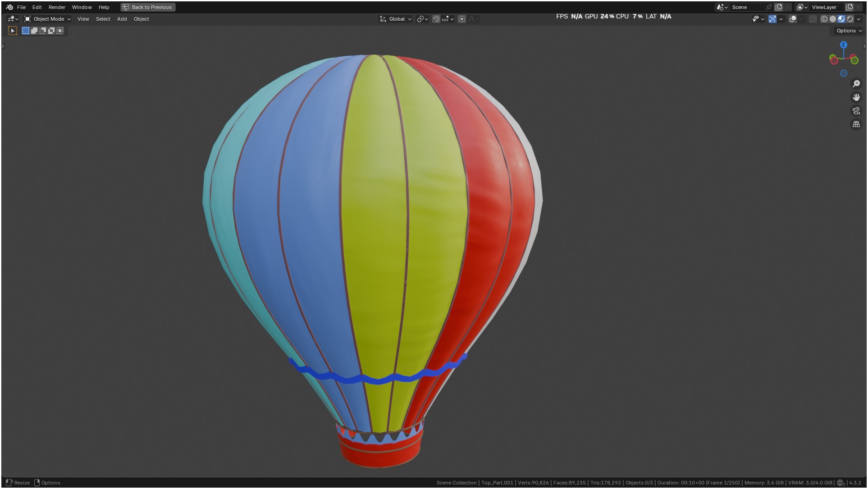Click the network status globe icon
Viewport: 868px width, 489px height.
click(x=841, y=483)
